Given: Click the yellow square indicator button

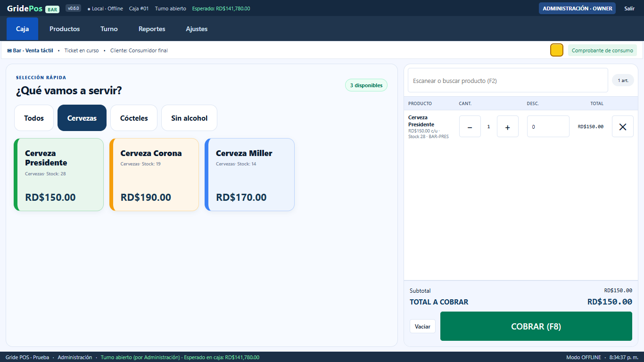Looking at the screenshot, I should (557, 50).
